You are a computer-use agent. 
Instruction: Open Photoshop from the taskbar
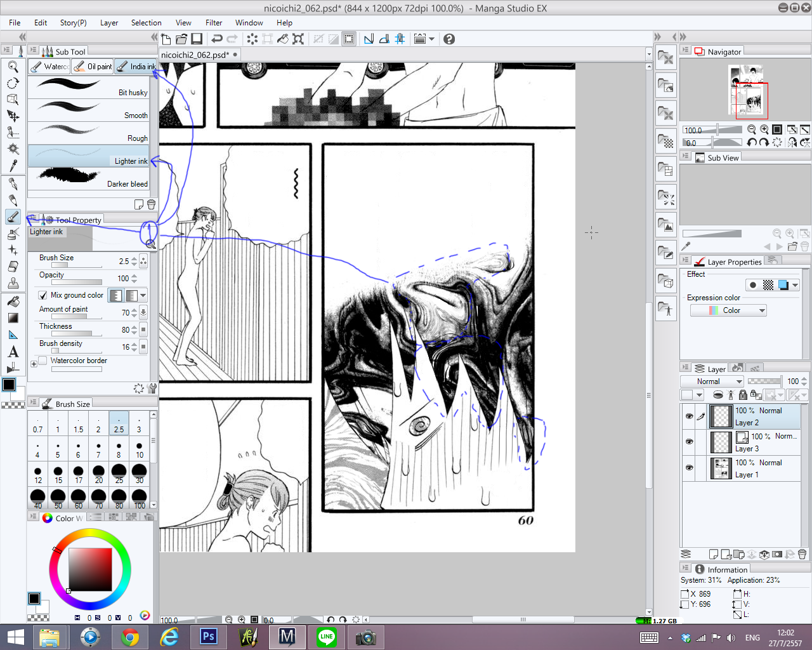coord(209,637)
